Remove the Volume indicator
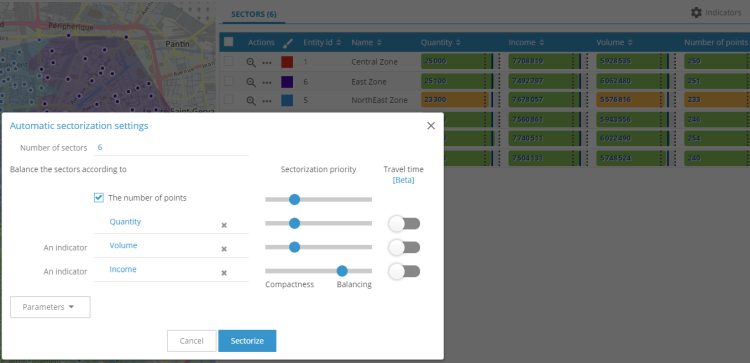This screenshot has height=363, width=750. pos(224,249)
